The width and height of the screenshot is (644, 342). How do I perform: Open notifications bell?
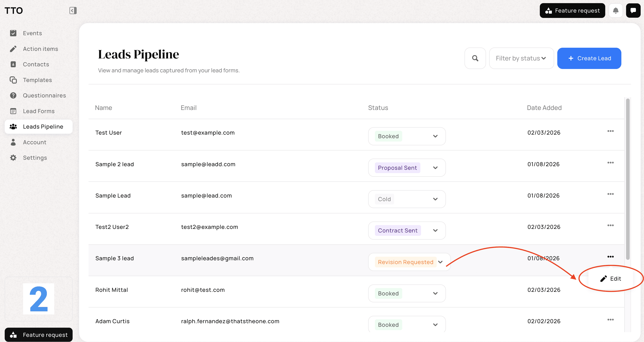[x=616, y=11]
